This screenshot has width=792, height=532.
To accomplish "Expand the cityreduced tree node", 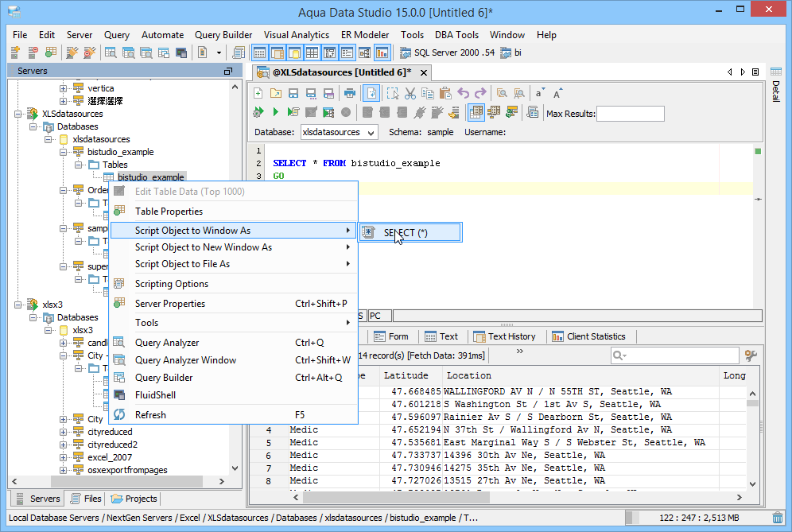I will coord(63,432).
